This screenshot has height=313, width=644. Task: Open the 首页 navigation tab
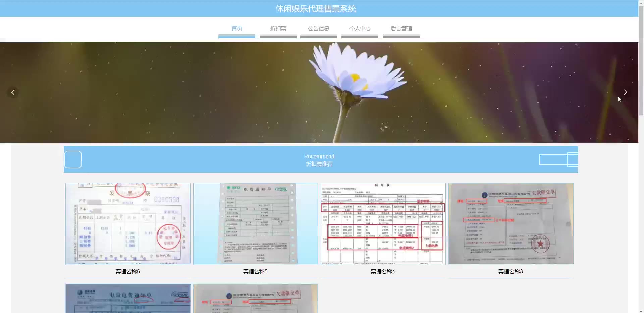[237, 29]
